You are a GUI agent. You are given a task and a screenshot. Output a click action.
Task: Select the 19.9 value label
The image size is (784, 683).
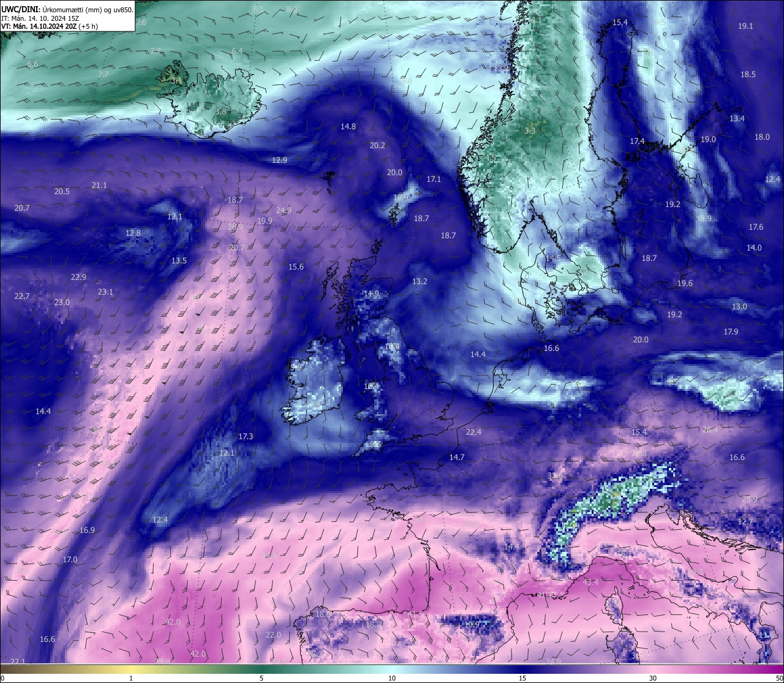[x=265, y=221]
